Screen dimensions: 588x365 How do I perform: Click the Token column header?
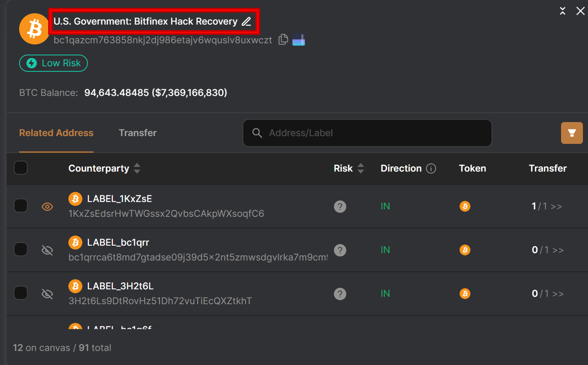click(472, 168)
